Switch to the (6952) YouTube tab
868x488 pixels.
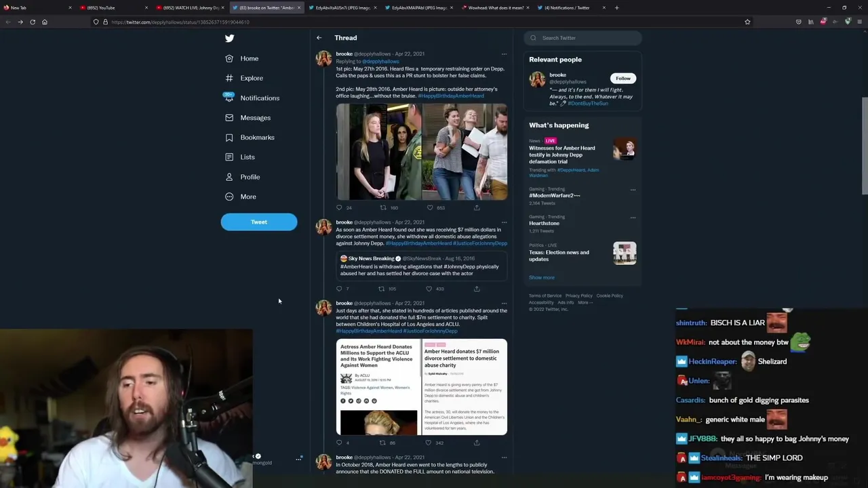pos(113,7)
